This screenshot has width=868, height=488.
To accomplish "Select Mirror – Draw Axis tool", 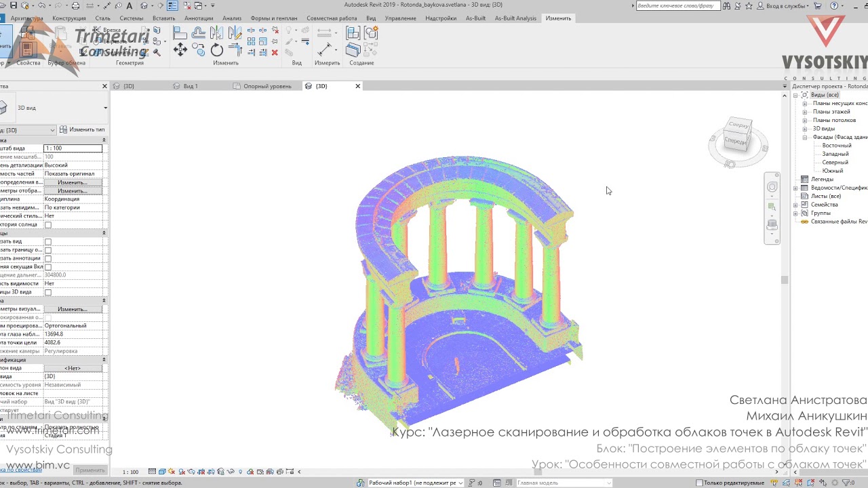I will (235, 32).
